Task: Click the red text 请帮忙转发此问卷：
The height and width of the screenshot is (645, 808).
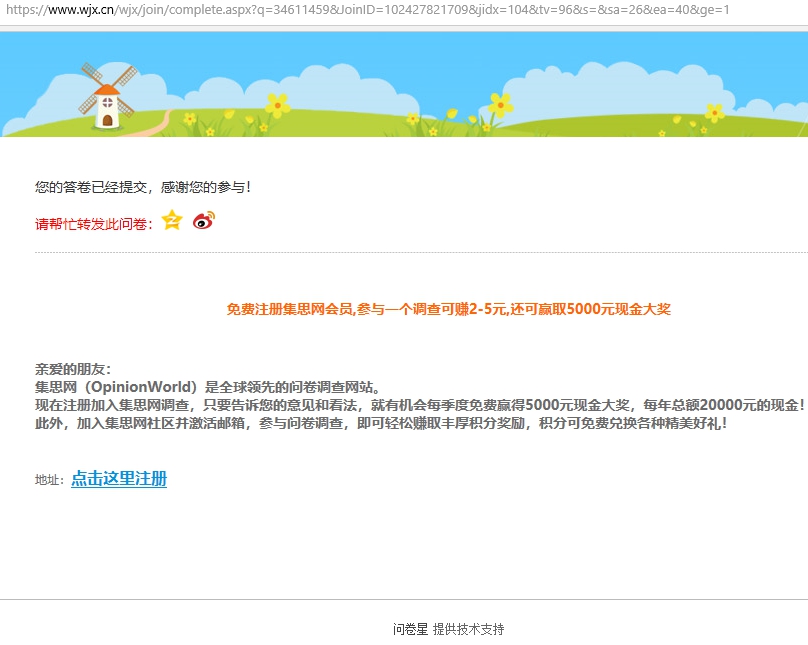Action: pos(94,224)
